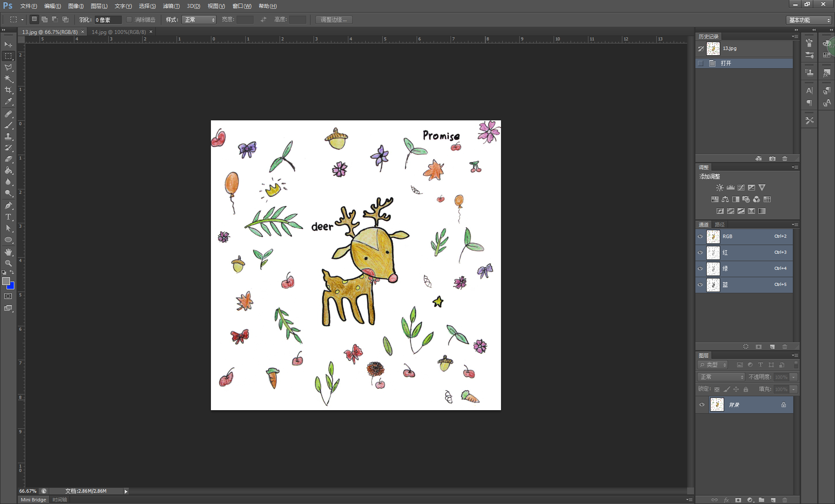
Task: Click 调整边缘... button
Action: (334, 20)
